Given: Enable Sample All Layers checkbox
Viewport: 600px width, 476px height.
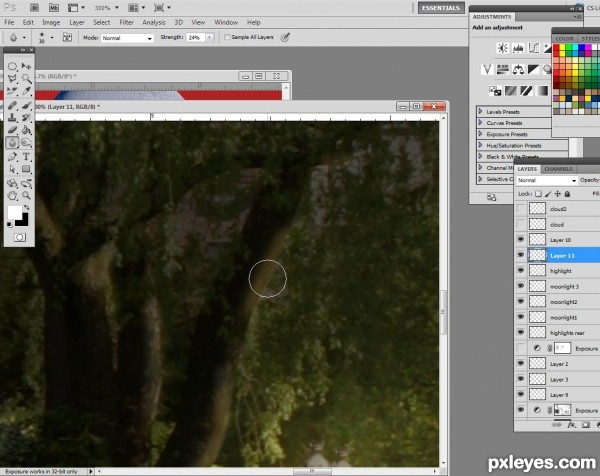Looking at the screenshot, I should 227,37.
